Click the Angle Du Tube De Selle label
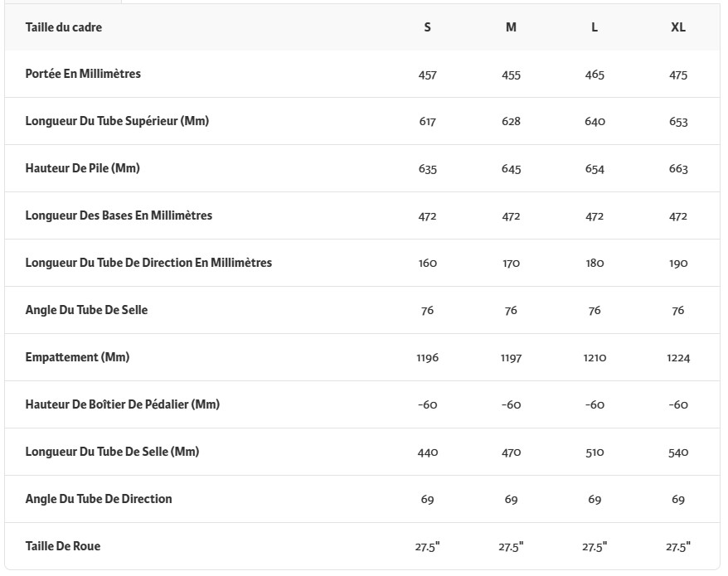 [86, 310]
